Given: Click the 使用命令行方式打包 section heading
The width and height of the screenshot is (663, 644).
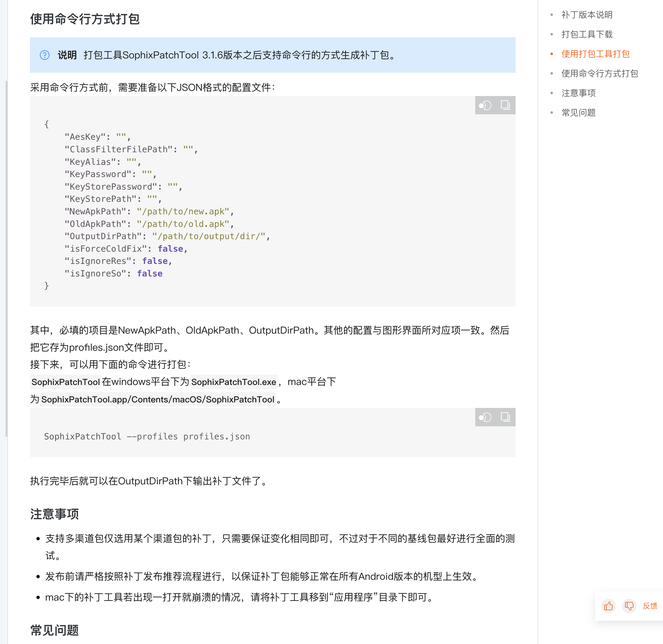Looking at the screenshot, I should pyautogui.click(x=85, y=19).
